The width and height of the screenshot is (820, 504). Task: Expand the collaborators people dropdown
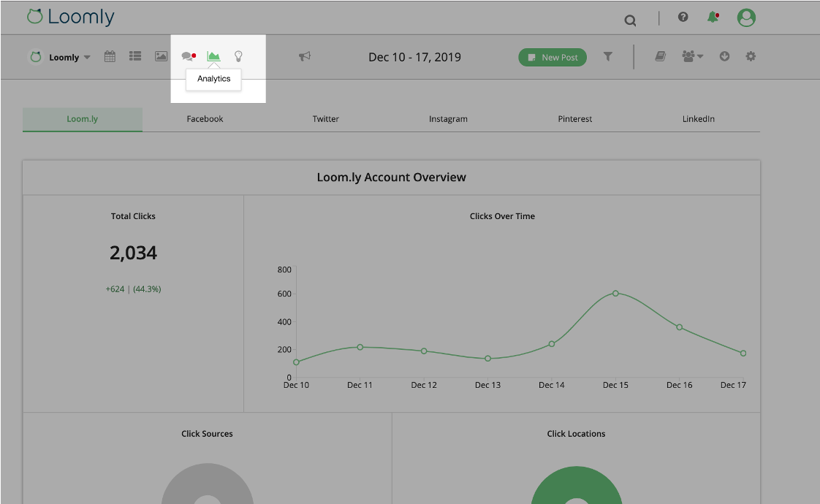click(x=692, y=56)
